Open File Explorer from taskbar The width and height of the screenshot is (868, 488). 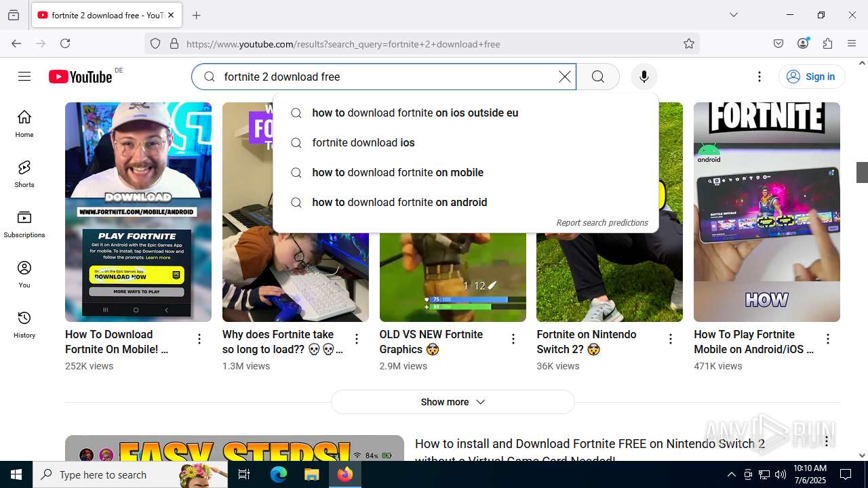pos(311,474)
